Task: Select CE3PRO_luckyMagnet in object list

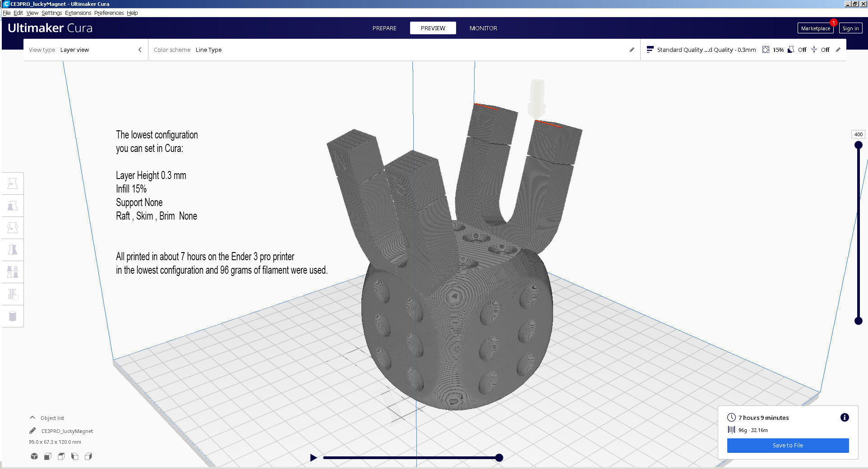Action: point(67,431)
